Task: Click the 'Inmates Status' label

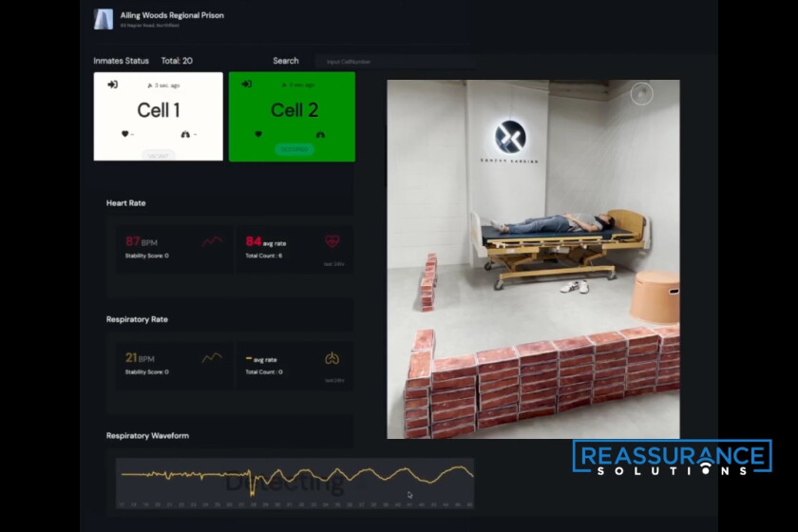Action: click(122, 61)
